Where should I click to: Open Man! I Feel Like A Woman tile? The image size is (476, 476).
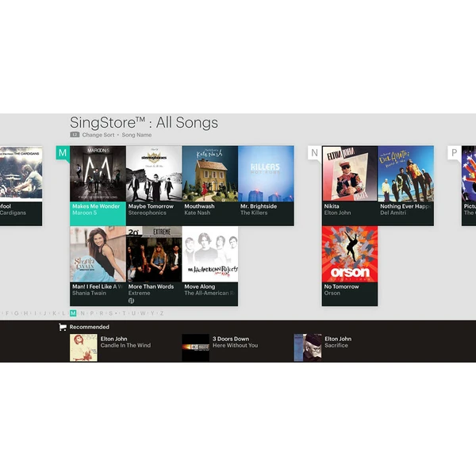(x=98, y=266)
